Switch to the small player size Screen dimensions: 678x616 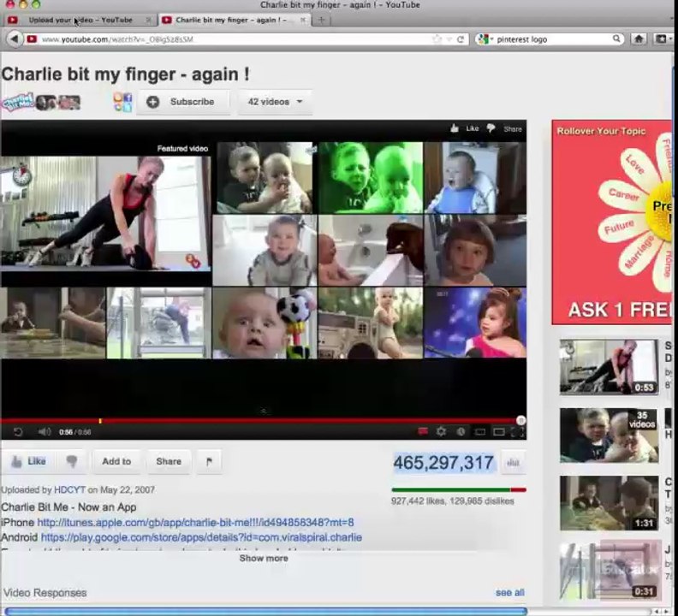(480, 432)
